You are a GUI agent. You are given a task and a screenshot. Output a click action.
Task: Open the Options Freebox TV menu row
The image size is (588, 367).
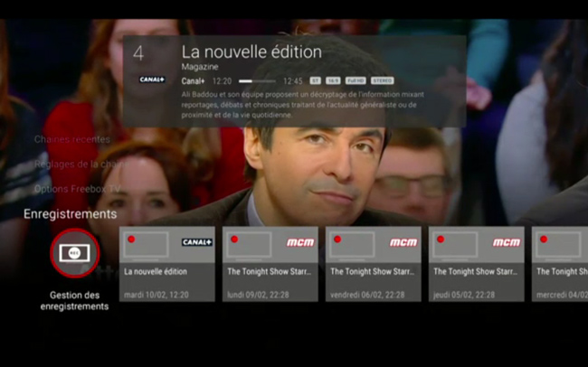click(77, 189)
